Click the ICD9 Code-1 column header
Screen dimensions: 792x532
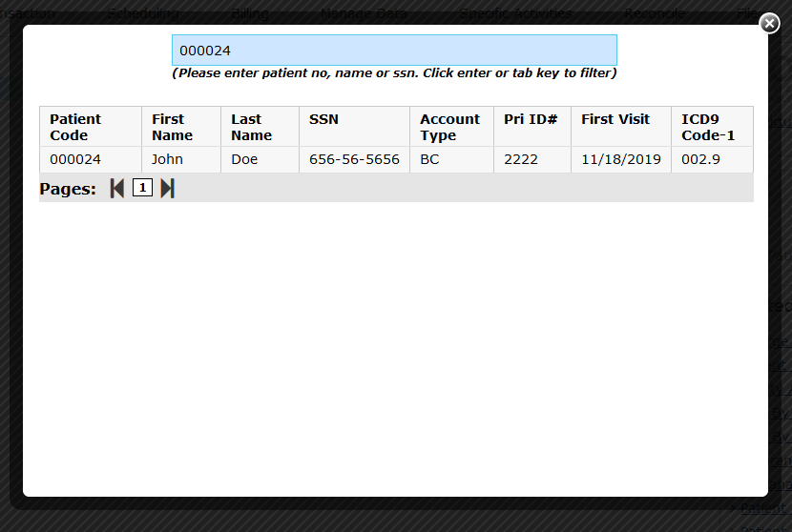pyautogui.click(x=708, y=127)
